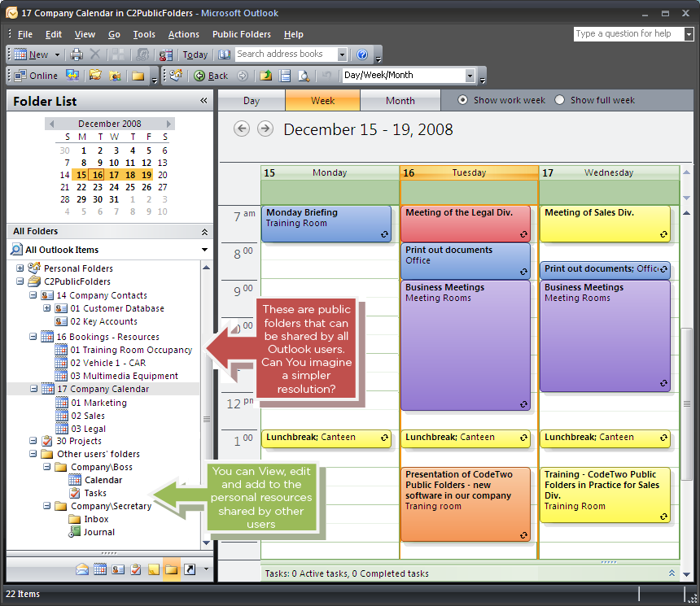Click the Online status button
Screen dimensions: 700x606
tap(36, 76)
